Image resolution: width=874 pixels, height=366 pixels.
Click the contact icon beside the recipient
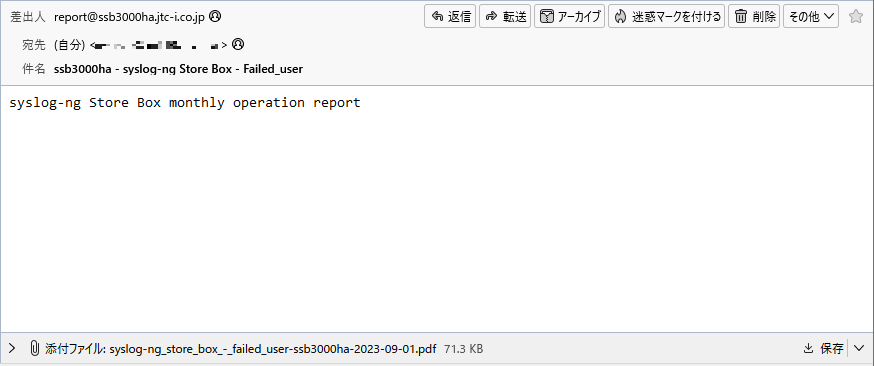tap(238, 44)
